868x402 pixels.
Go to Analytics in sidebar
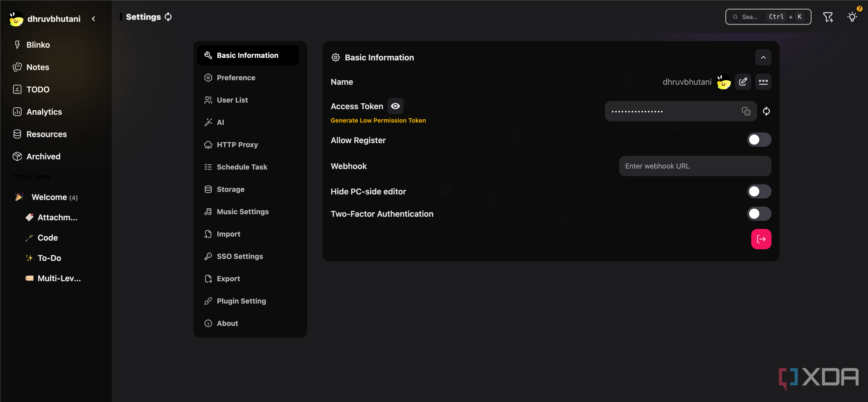(44, 112)
